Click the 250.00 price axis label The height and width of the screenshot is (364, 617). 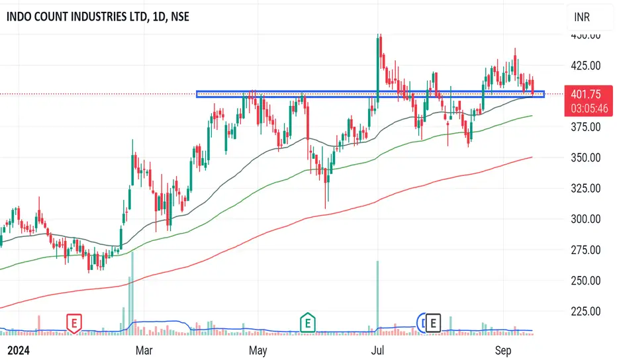pos(585,280)
